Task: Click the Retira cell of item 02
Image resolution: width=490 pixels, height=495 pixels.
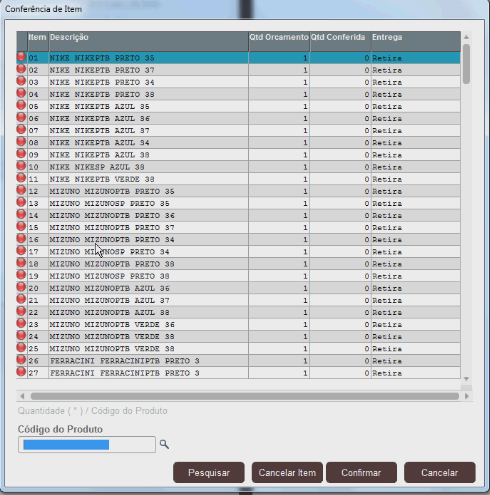Action: (x=416, y=70)
